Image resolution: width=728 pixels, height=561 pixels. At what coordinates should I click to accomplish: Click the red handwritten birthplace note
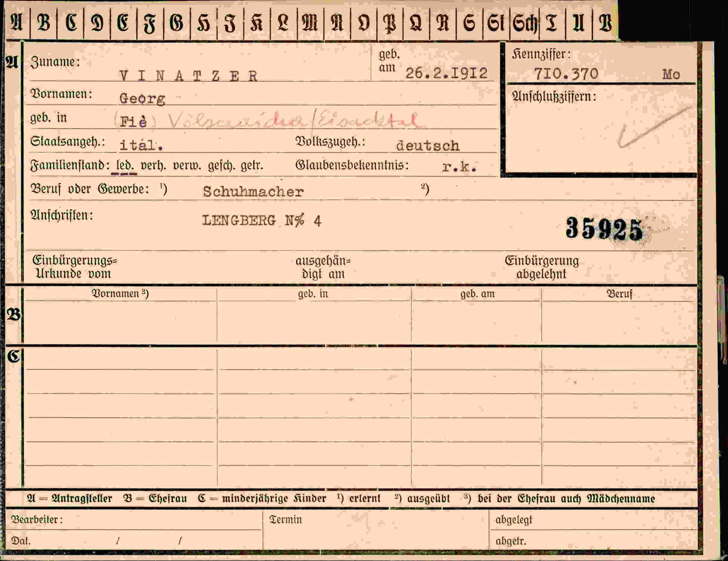point(293,120)
